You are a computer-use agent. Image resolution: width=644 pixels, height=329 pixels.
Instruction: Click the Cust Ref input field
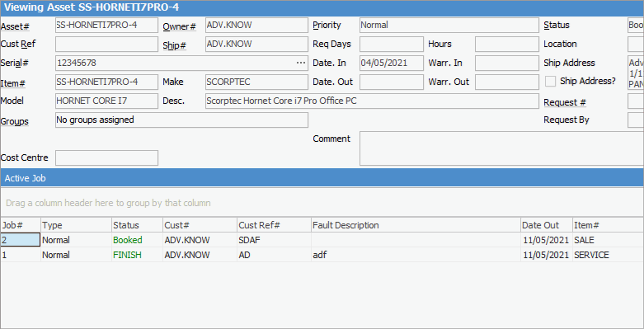106,44
